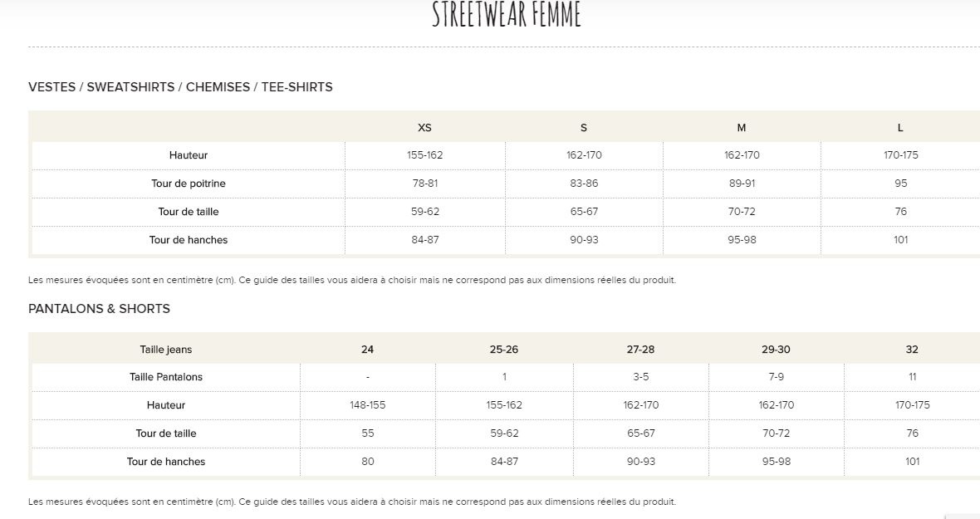Click the Tour de poitrine row label

pos(189,184)
